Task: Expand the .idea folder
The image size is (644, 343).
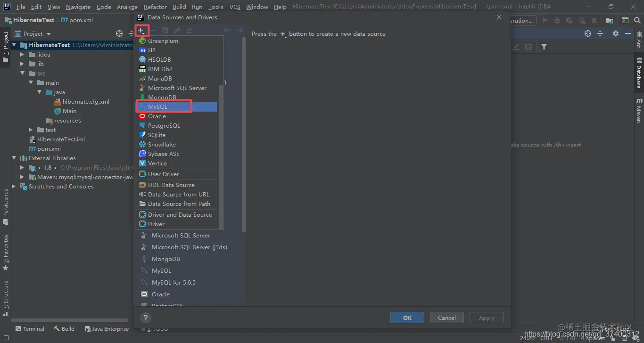Action: tap(22, 55)
